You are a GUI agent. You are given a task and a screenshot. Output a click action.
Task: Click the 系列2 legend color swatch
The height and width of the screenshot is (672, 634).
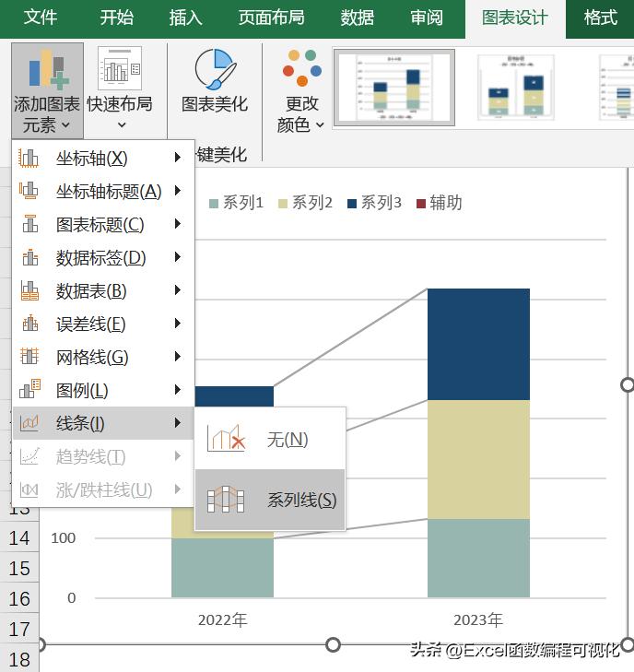(x=283, y=204)
